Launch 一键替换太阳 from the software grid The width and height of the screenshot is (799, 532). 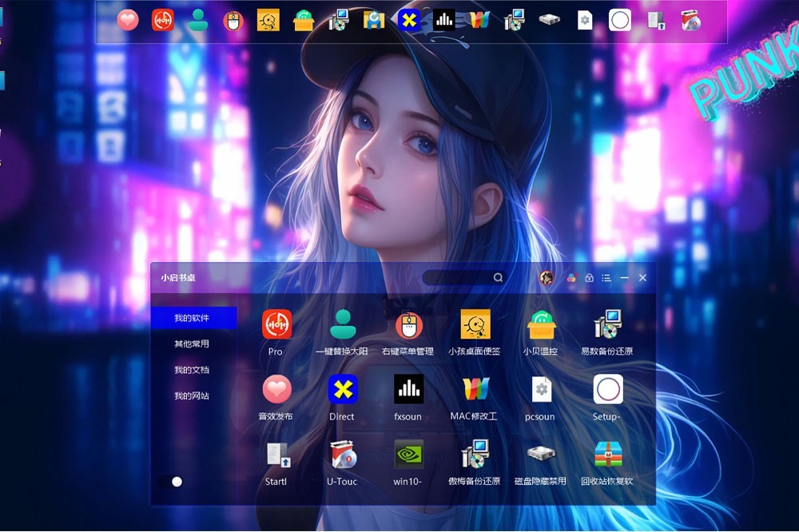pos(343,324)
